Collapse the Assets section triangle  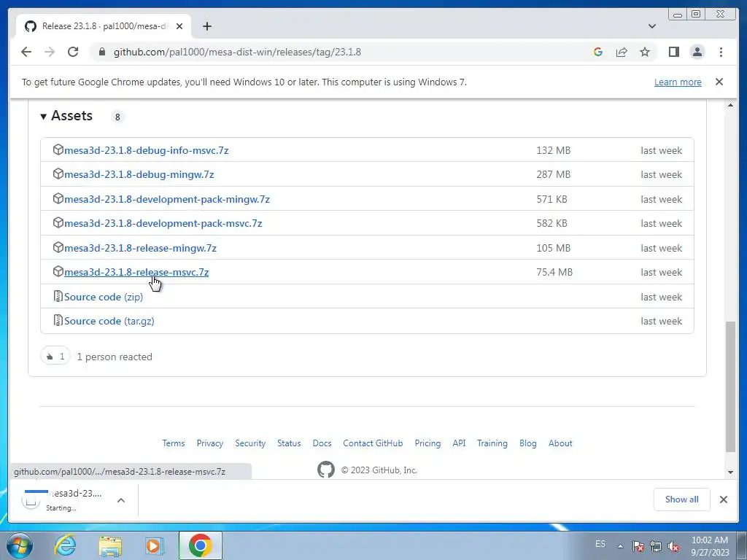tap(43, 116)
